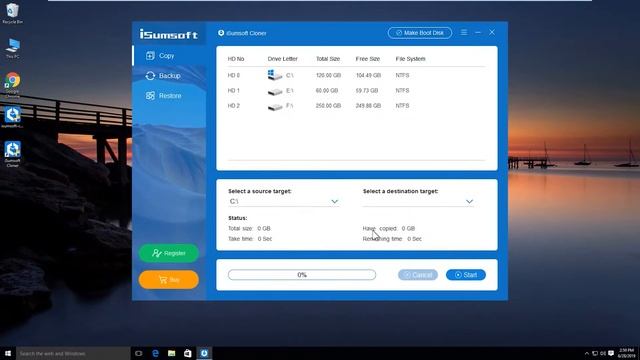Select the Google Chrome desktop shortcut
Image resolution: width=640 pixels, height=360 pixels.
coord(13,85)
